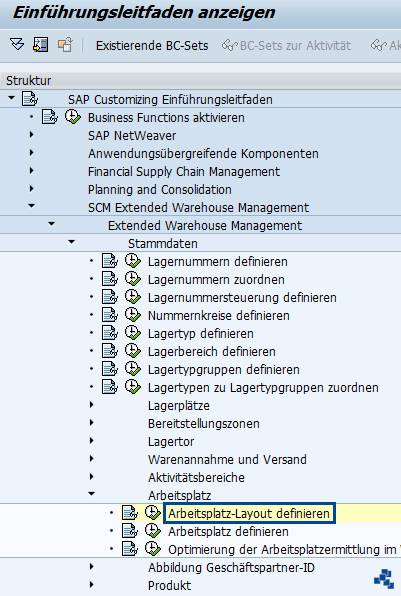The image size is (401, 596).
Task: Open documentation for Nummernkreise definieren
Action: click(110, 315)
